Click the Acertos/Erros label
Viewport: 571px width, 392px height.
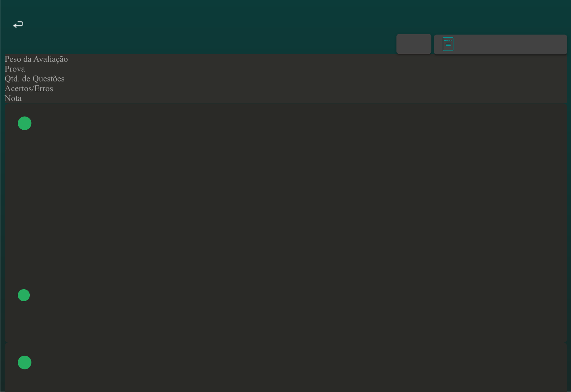click(x=29, y=88)
